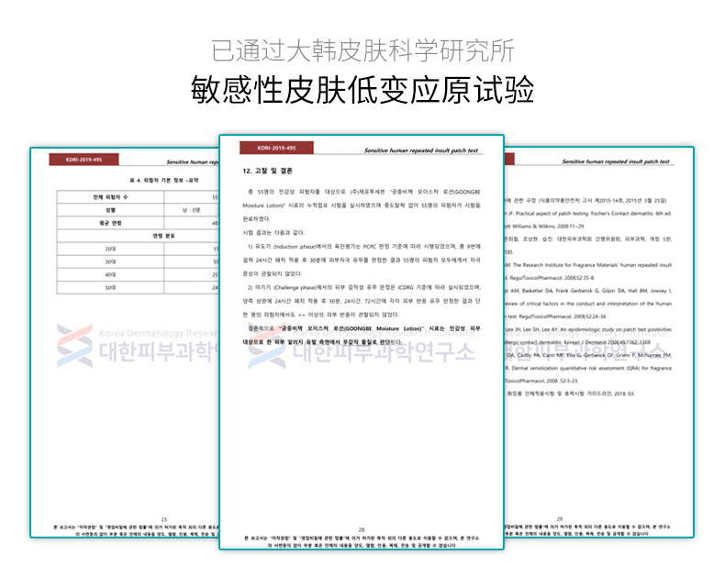Click the gray subtitle '已通过大韩皮肤科学研究所'

[x=362, y=50]
